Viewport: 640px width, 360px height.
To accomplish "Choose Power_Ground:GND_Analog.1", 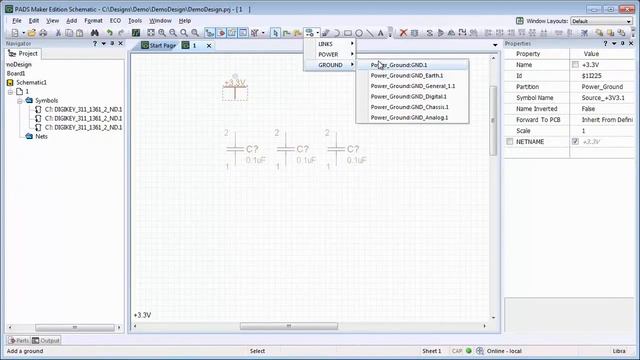I will click(x=413, y=118).
